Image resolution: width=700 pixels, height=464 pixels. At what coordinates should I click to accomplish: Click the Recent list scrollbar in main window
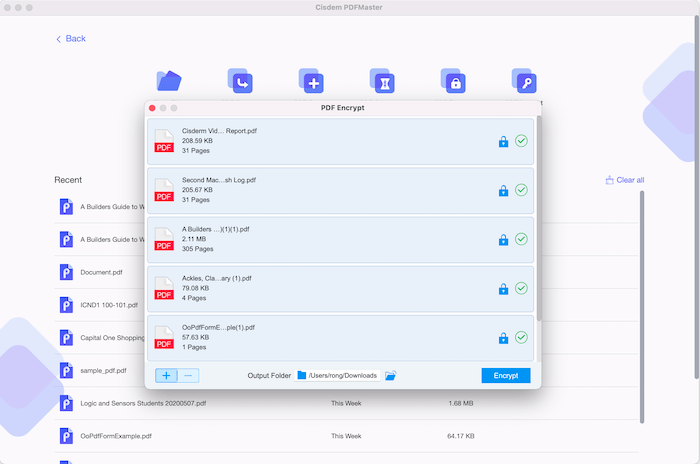click(642, 307)
